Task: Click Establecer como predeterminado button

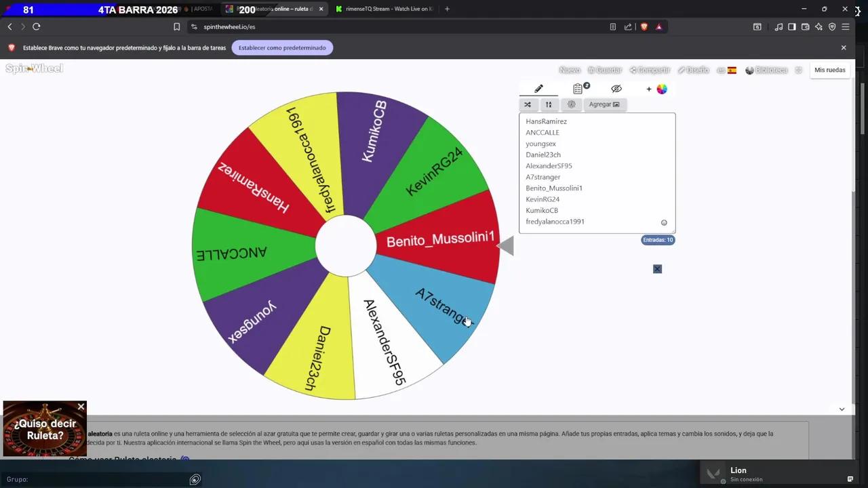Action: [282, 47]
